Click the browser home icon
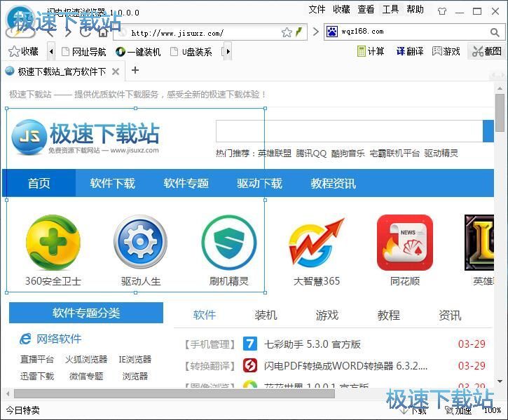Image resolution: width=508 pixels, height=420 pixels. click(x=103, y=32)
